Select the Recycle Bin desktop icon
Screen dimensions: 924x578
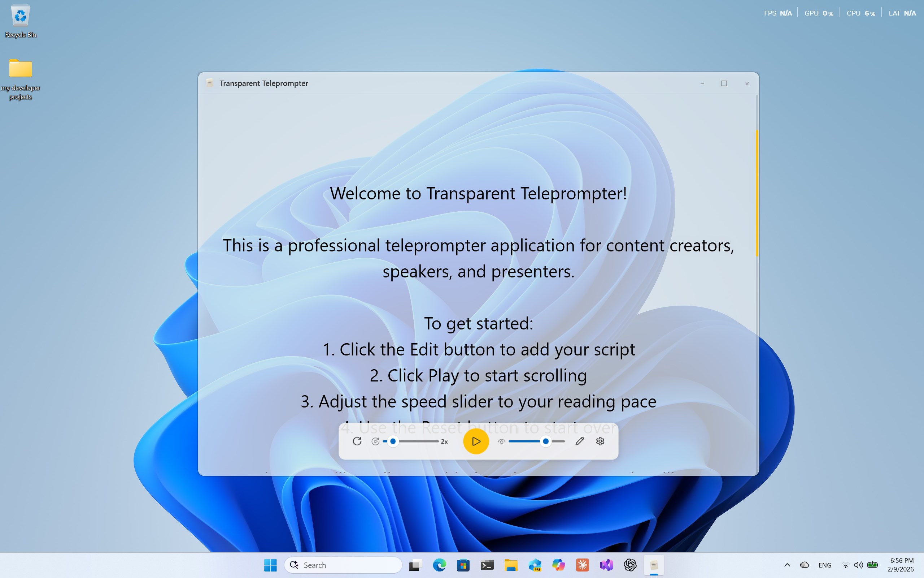point(21,21)
